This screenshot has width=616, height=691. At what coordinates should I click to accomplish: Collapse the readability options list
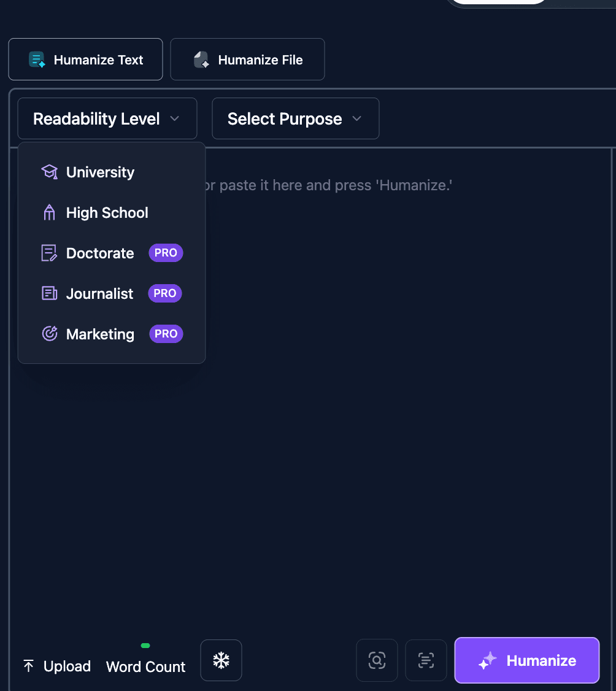coord(107,118)
